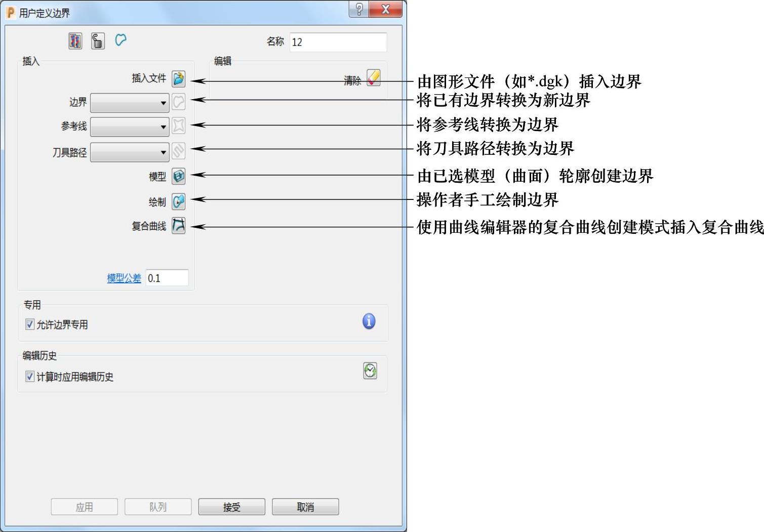764x532 pixels.
Task: Open the 参考线 dropdown list
Action: pyautogui.click(x=130, y=127)
